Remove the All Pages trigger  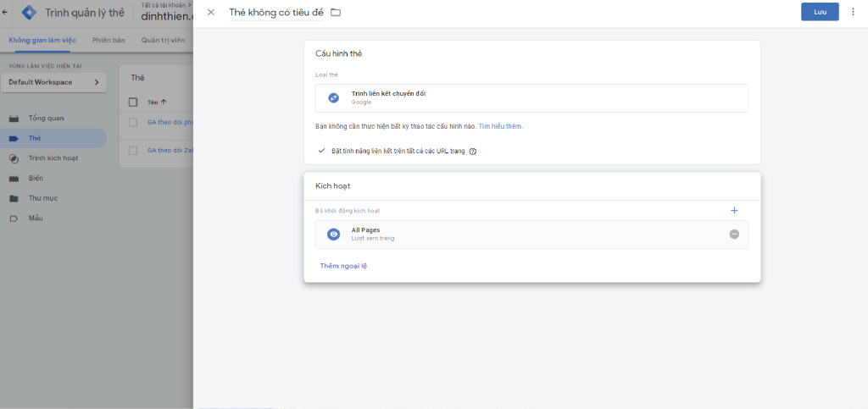(734, 234)
